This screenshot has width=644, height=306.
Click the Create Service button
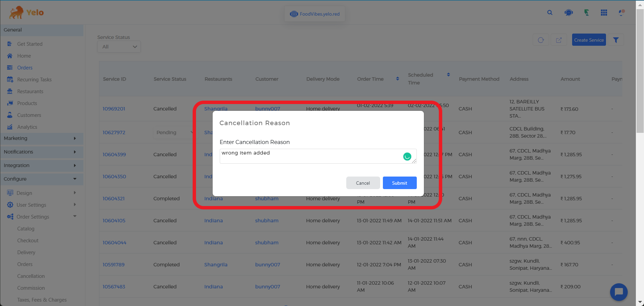(589, 40)
